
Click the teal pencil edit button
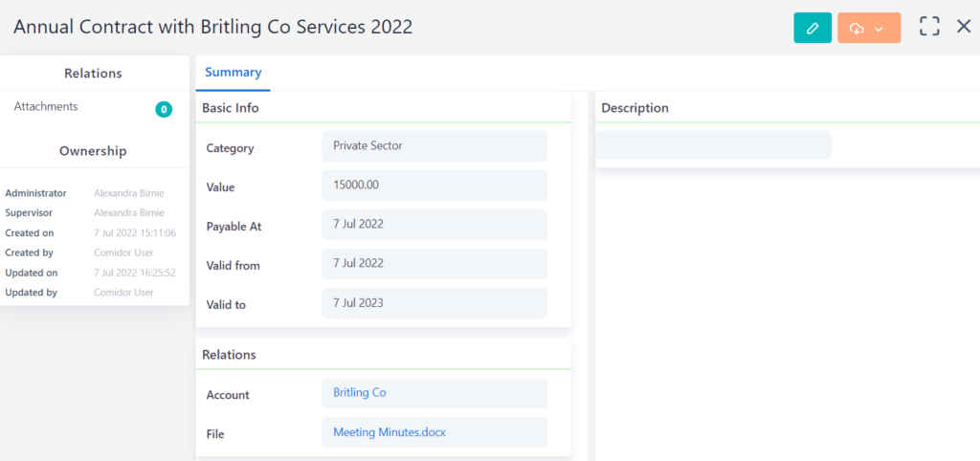pyautogui.click(x=813, y=28)
